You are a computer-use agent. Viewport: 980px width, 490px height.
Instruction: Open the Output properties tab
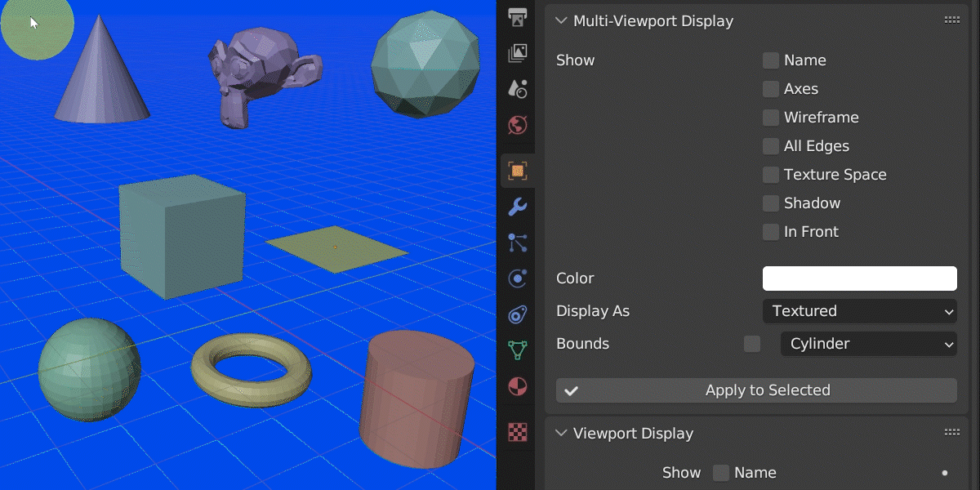(x=517, y=17)
